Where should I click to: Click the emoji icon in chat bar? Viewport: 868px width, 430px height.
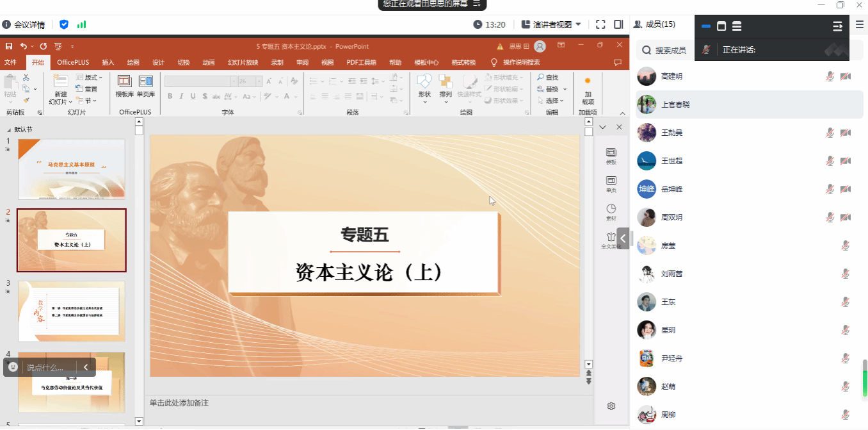pyautogui.click(x=13, y=367)
